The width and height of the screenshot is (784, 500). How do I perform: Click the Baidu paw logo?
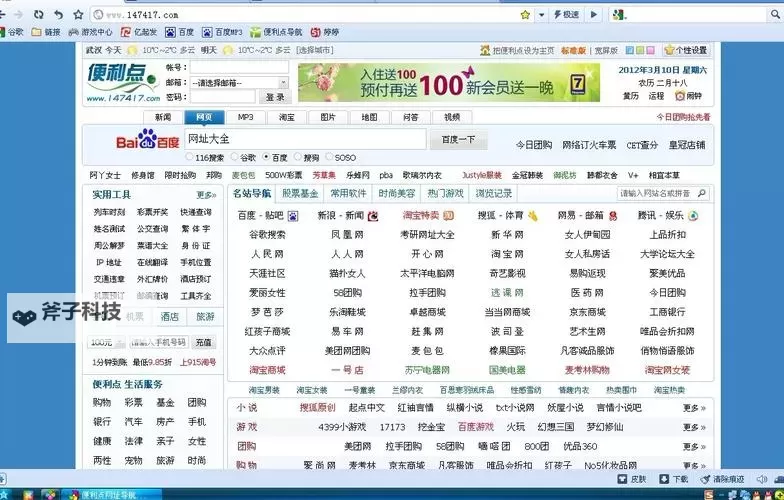click(148, 138)
